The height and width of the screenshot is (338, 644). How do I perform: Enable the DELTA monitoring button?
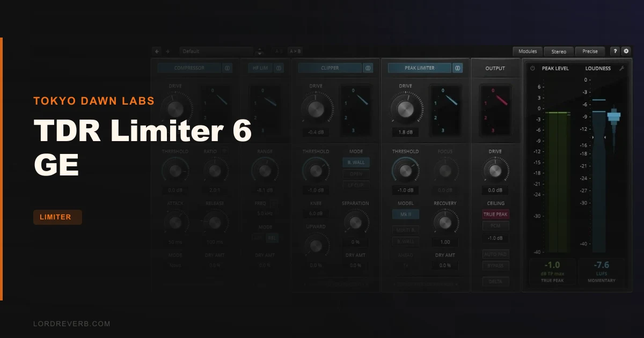[x=495, y=281]
